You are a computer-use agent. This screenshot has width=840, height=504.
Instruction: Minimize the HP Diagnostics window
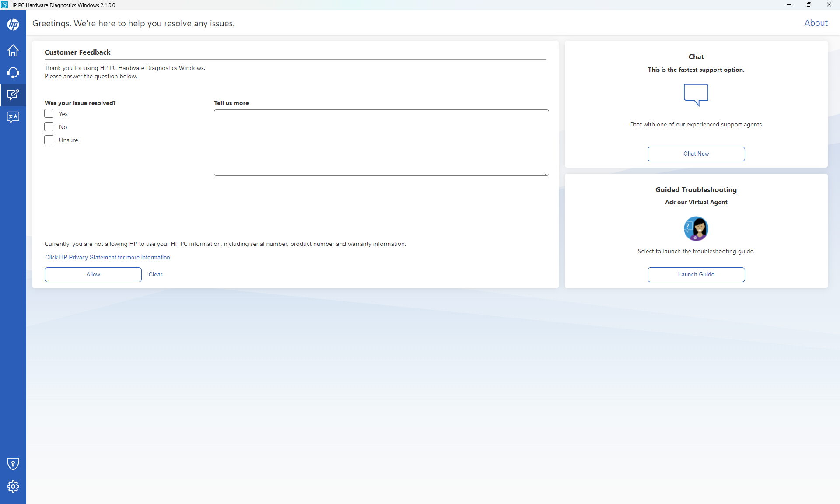pos(789,5)
